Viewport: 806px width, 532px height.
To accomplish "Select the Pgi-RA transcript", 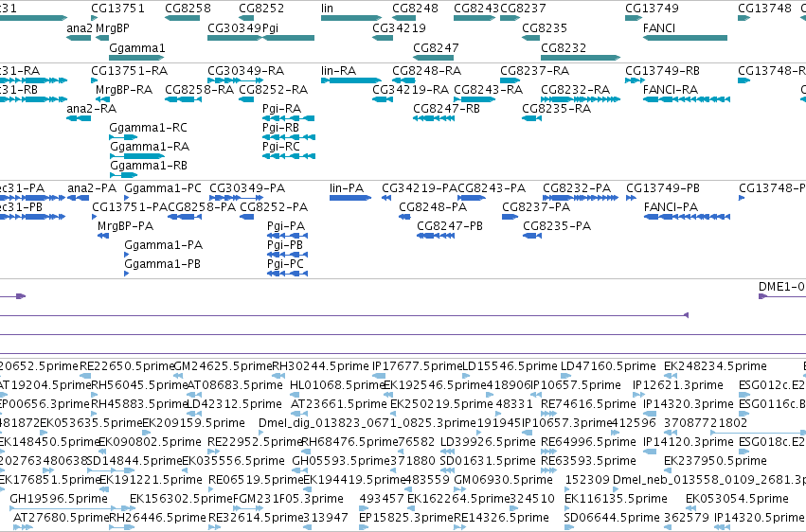I will click(x=288, y=118).
